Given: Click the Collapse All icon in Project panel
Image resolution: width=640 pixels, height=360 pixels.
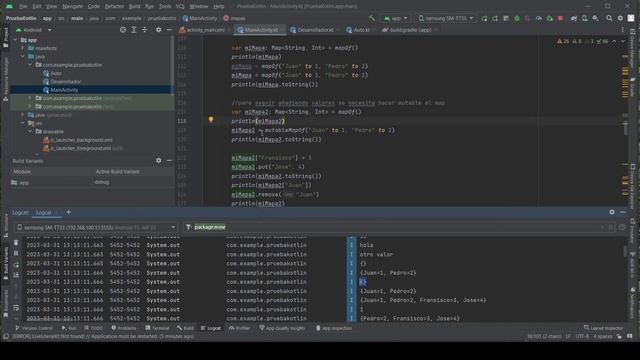Looking at the screenshot, I should [144, 30].
